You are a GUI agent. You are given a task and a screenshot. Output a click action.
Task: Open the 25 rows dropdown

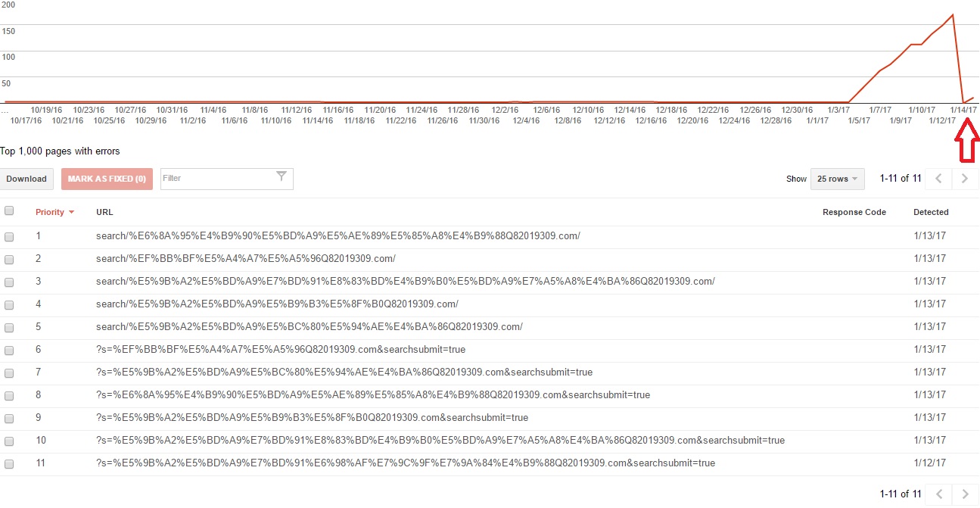tap(837, 179)
